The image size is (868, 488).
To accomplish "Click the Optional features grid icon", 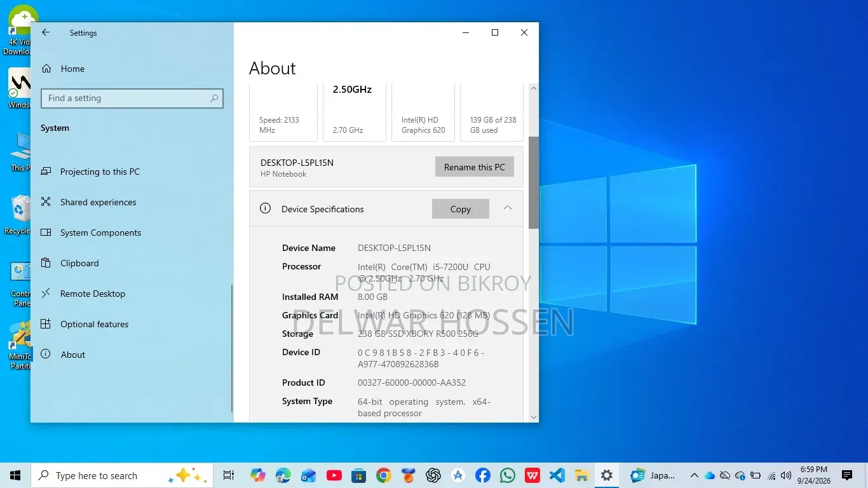I will tap(46, 324).
